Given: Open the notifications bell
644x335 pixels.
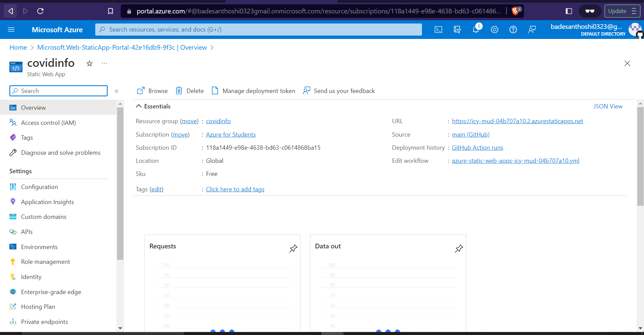Looking at the screenshot, I should point(476,30).
